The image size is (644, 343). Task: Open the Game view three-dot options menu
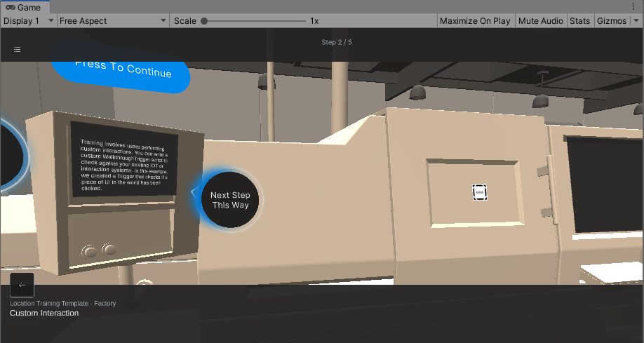[x=633, y=6]
